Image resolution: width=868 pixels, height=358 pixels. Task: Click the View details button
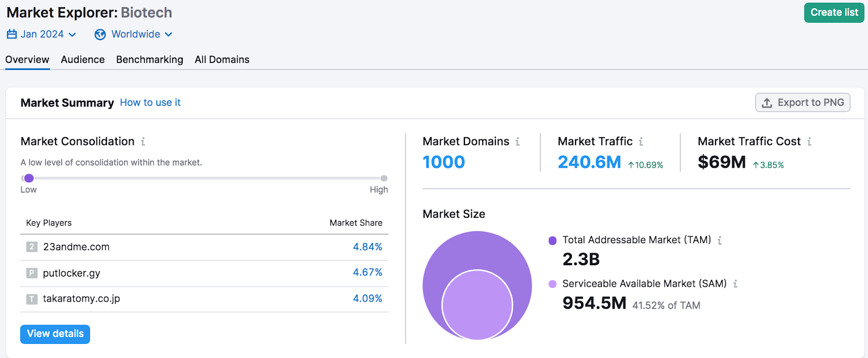point(55,334)
